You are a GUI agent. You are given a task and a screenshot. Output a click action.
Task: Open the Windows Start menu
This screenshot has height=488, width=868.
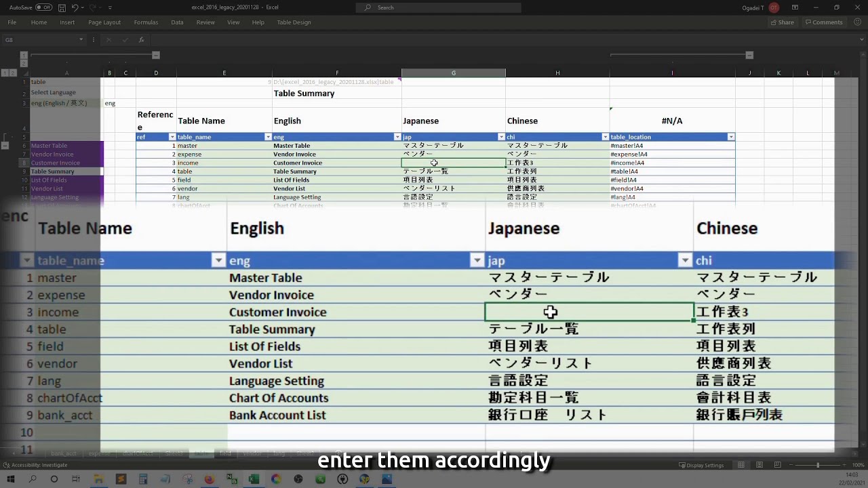(x=11, y=479)
